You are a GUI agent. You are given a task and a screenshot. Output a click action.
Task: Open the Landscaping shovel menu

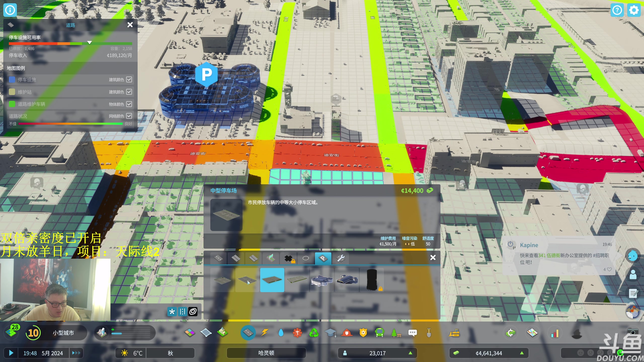(429, 333)
